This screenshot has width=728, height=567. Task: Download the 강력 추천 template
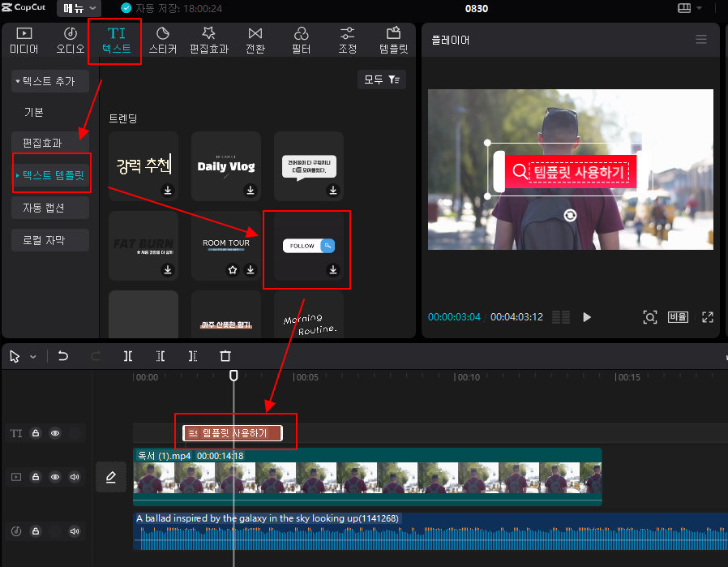[168, 191]
